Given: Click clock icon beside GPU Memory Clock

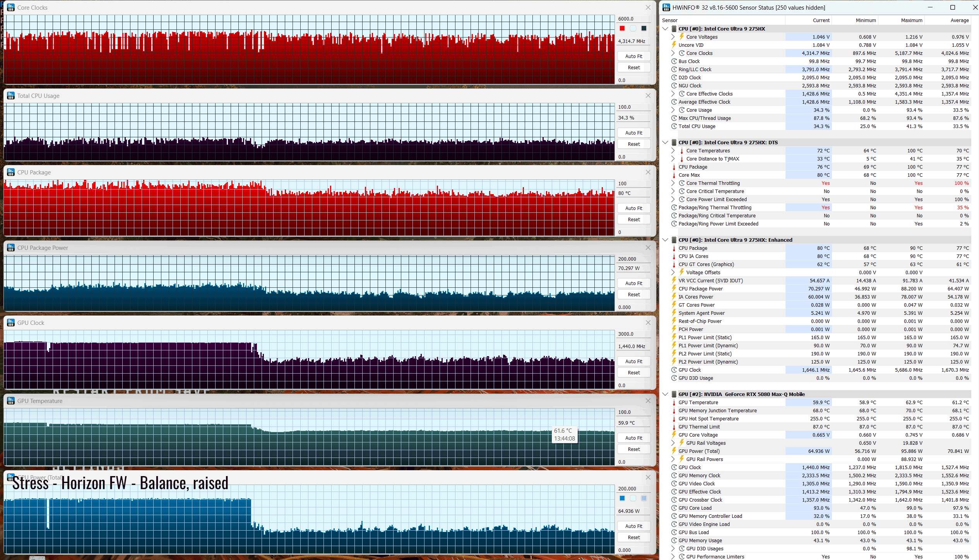Looking at the screenshot, I should click(x=674, y=475).
